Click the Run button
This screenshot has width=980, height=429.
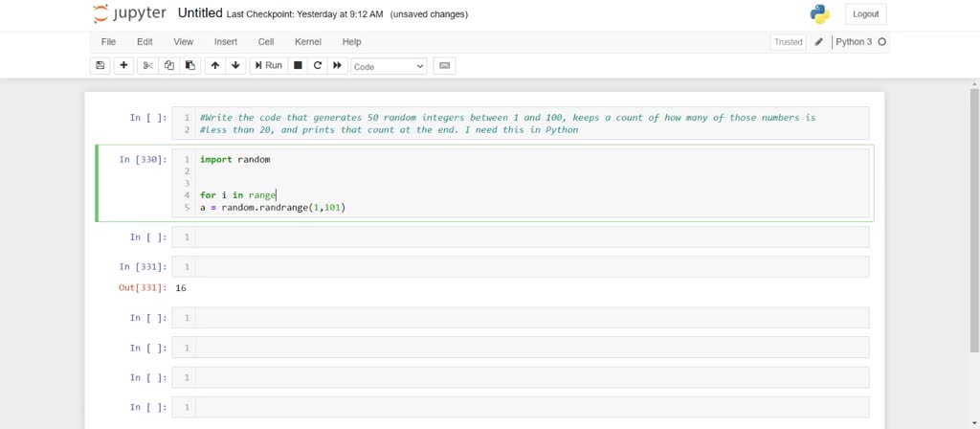coord(269,66)
